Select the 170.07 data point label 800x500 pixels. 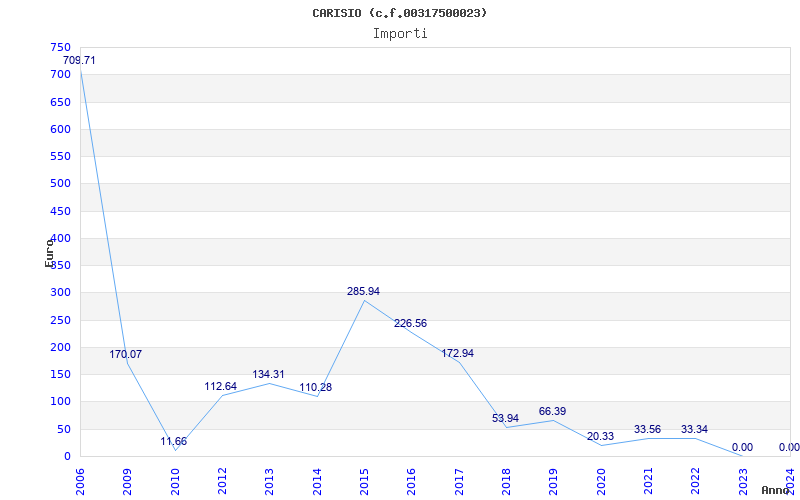[x=126, y=355]
